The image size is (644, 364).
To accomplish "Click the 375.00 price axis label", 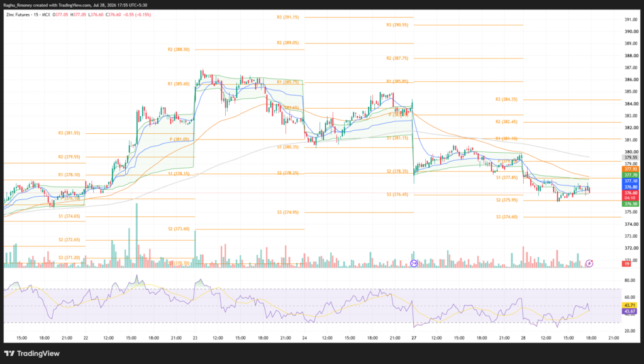I will 631,212.
